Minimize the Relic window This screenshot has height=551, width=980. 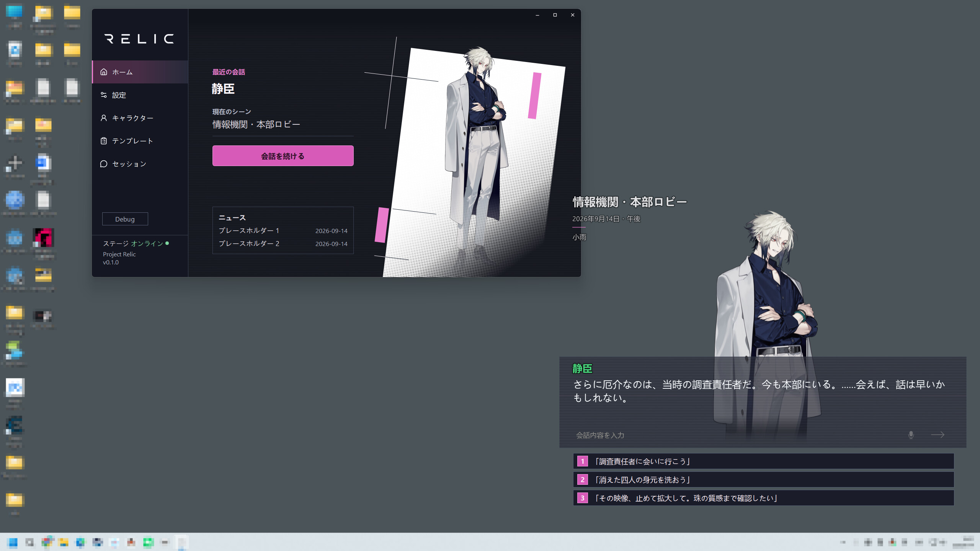pyautogui.click(x=537, y=15)
